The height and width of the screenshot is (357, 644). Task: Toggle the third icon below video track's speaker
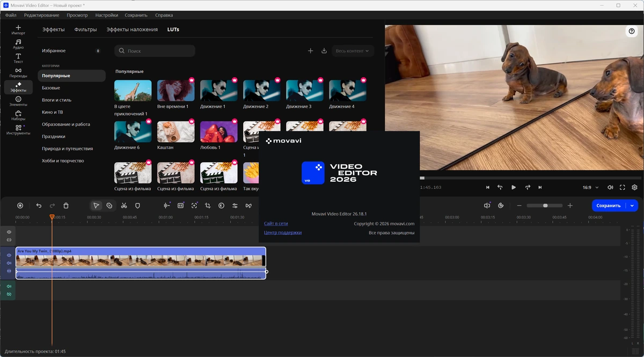9,271
